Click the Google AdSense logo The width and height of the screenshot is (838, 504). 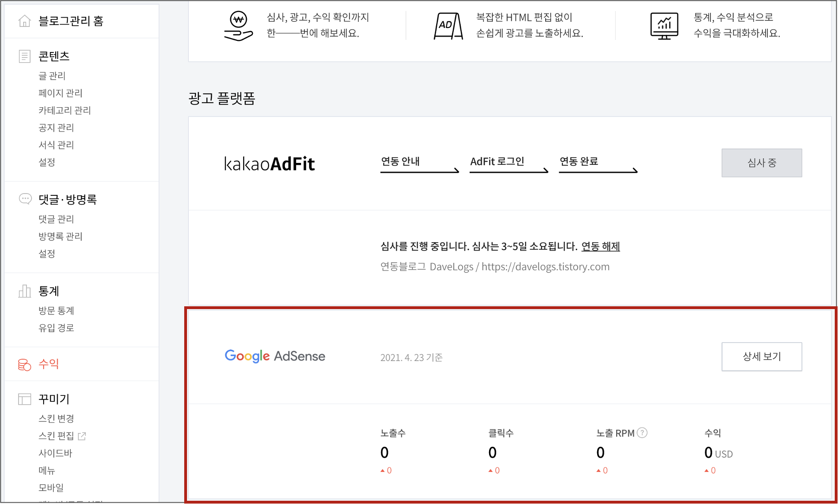tap(275, 356)
